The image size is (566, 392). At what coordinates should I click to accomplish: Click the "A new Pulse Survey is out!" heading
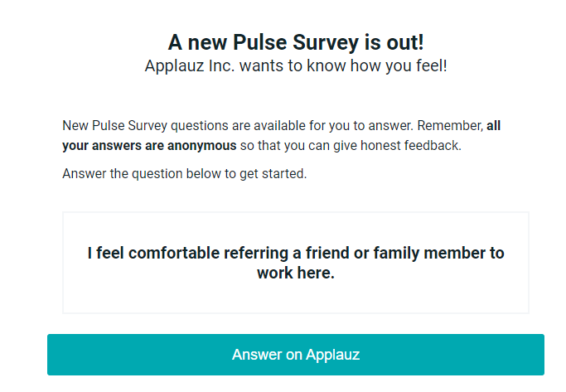(x=296, y=43)
